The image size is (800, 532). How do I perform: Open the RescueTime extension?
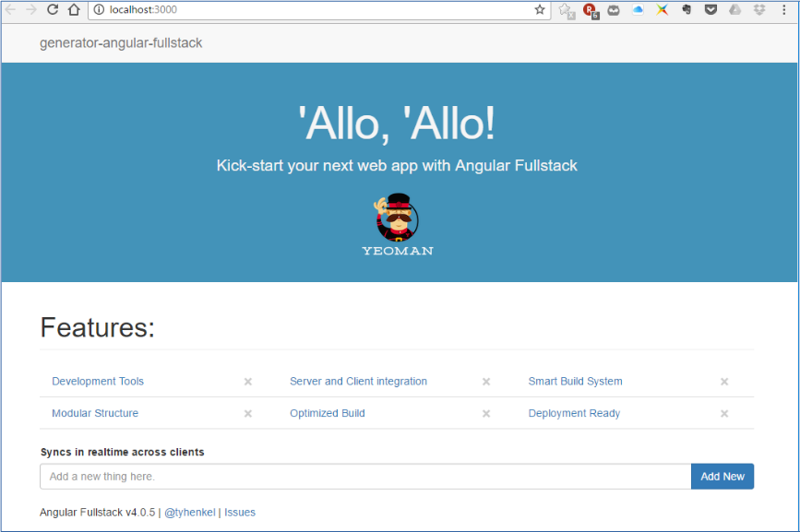(588, 10)
